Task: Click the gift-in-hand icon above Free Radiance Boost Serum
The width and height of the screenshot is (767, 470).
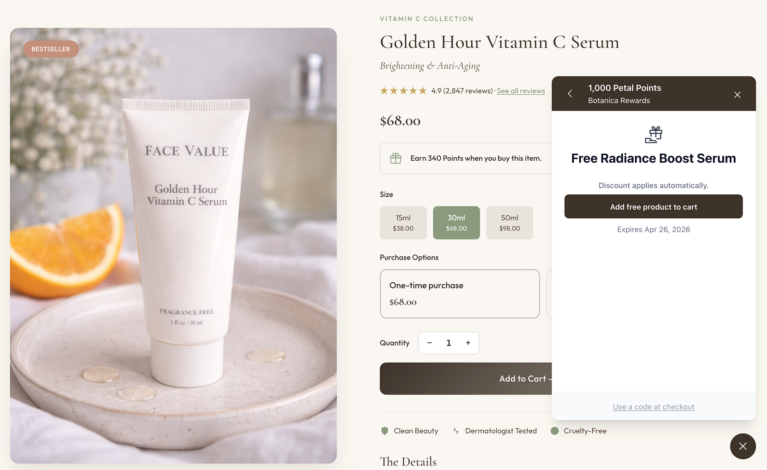Action: tap(654, 134)
